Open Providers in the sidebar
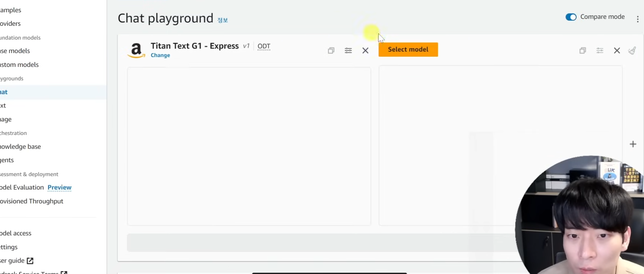 (10, 24)
